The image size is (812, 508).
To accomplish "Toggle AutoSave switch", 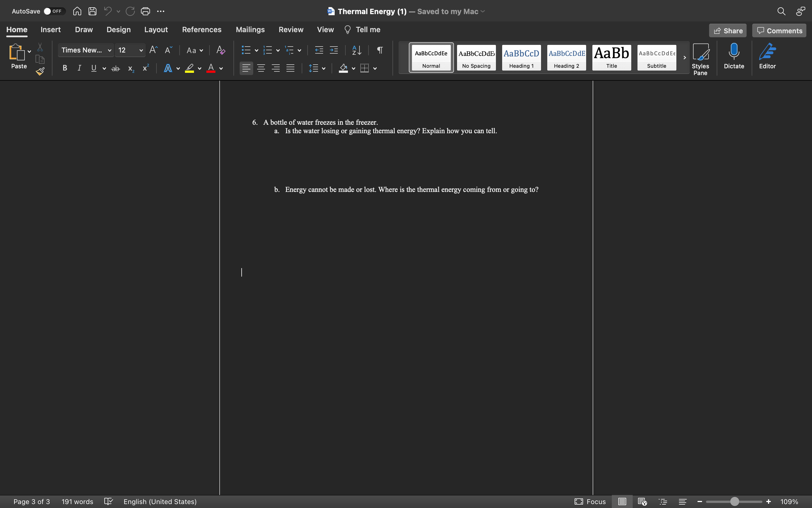I will click(54, 11).
